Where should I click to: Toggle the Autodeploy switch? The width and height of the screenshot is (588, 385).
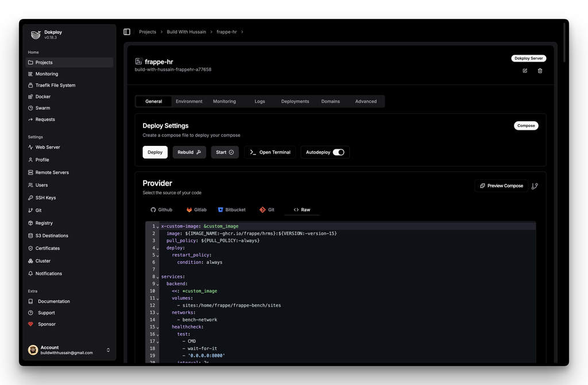(x=338, y=152)
